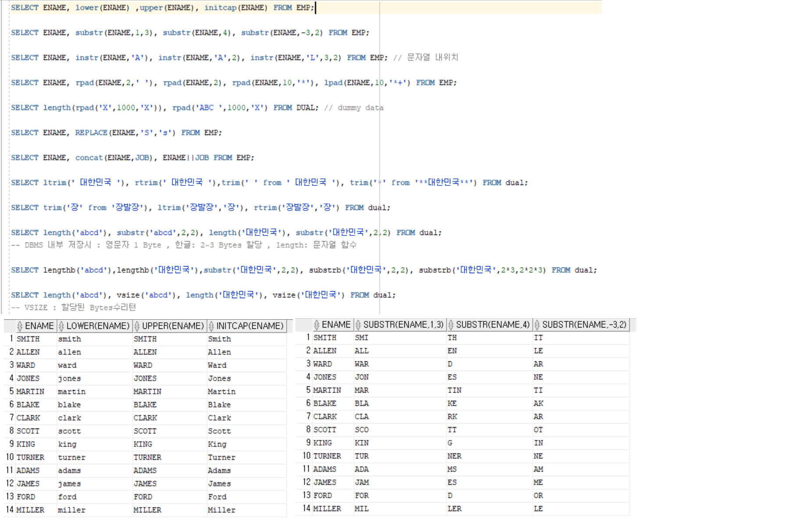The image size is (812, 527).
Task: Click the SUBSTR(ENAME,-3,2) column sort icon
Action: [x=537, y=325]
